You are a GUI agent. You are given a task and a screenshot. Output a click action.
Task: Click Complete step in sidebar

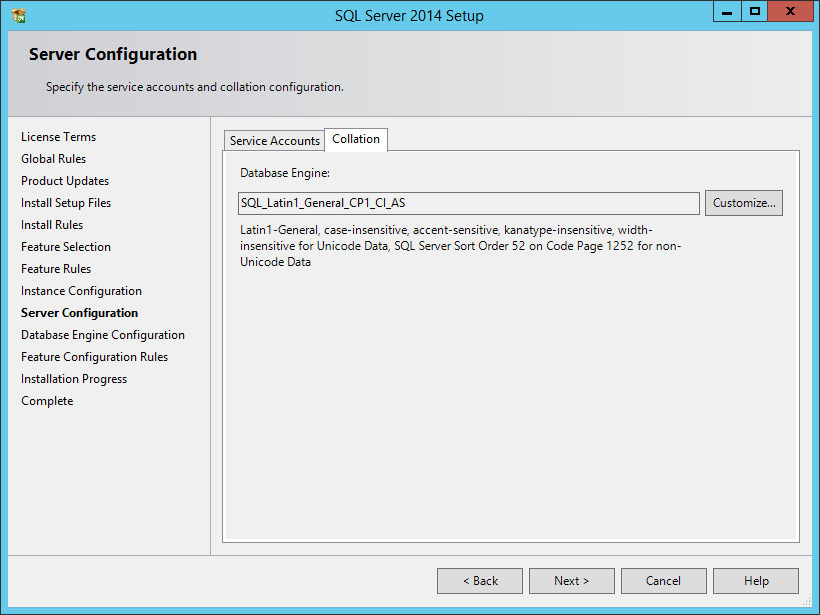pos(47,401)
